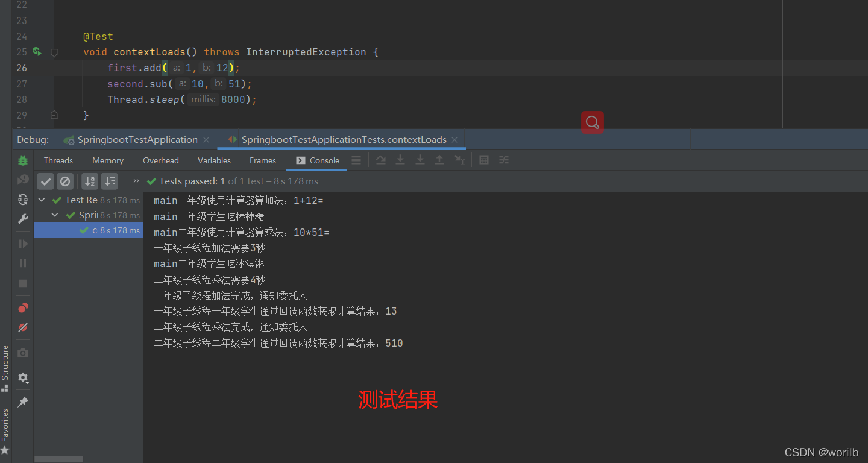The width and height of the screenshot is (868, 463).
Task: Click the Evaluate Expression calculator icon
Action: pos(484,160)
